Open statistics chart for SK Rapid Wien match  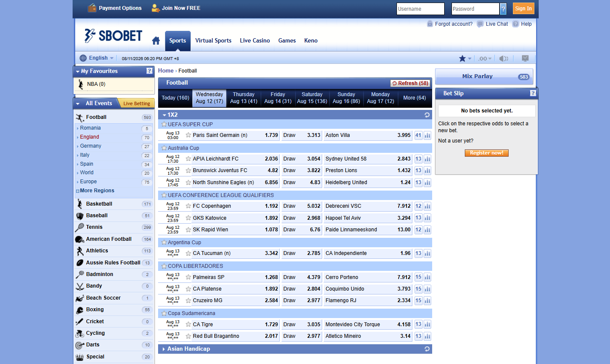coord(427,230)
